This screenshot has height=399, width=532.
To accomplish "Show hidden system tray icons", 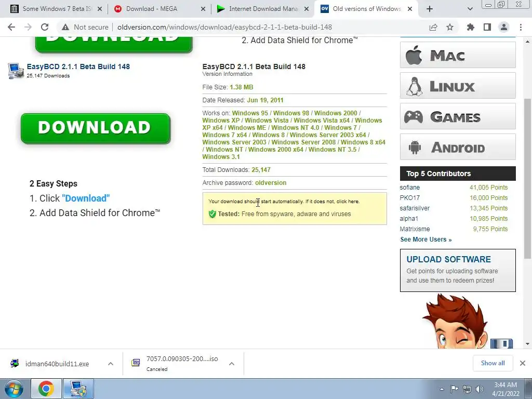I will point(442,389).
